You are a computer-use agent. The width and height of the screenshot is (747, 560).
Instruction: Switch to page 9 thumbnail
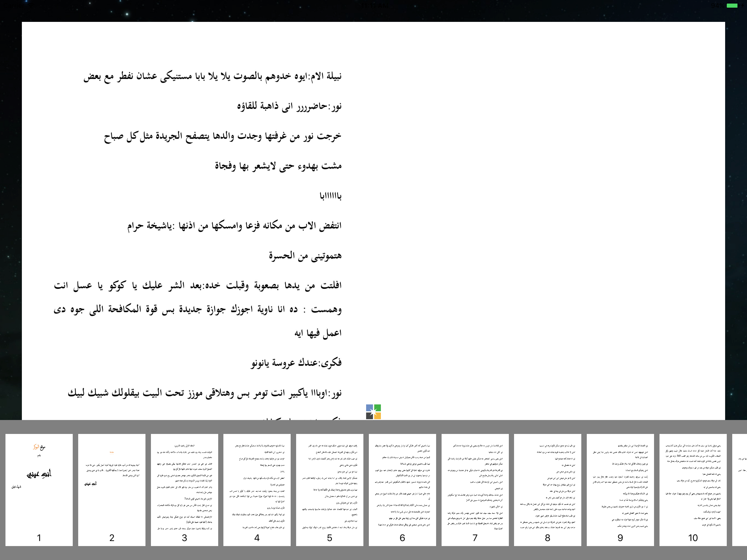coord(620,490)
